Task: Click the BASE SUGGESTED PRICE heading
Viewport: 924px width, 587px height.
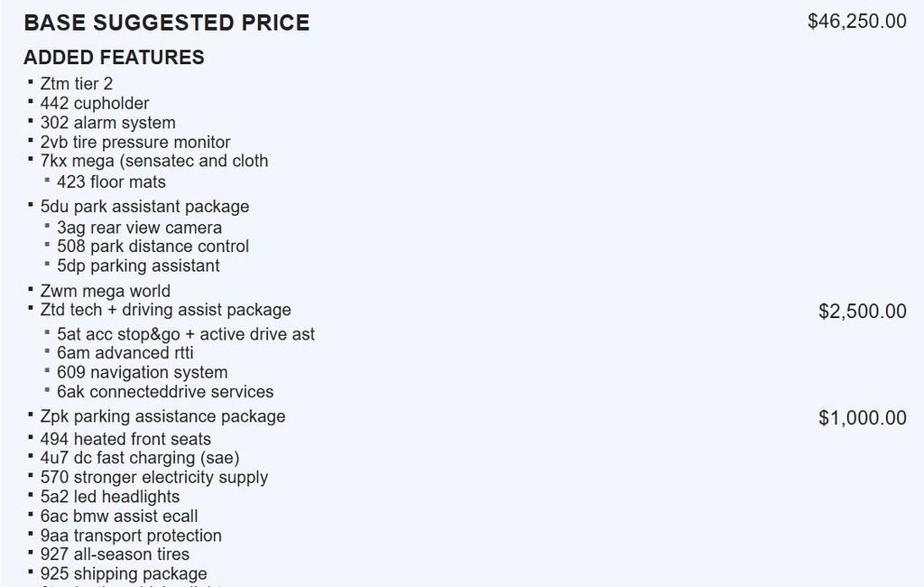Action: (x=166, y=23)
